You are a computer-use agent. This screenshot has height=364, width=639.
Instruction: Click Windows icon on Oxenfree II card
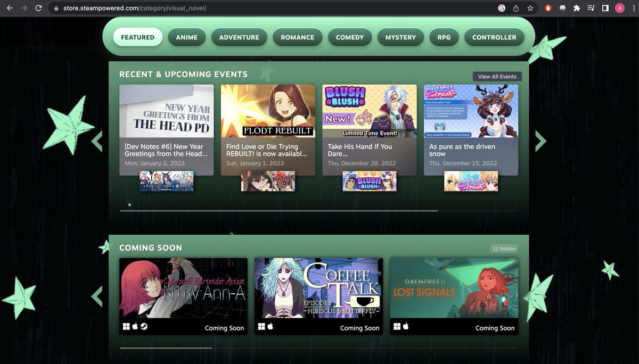pyautogui.click(x=397, y=326)
